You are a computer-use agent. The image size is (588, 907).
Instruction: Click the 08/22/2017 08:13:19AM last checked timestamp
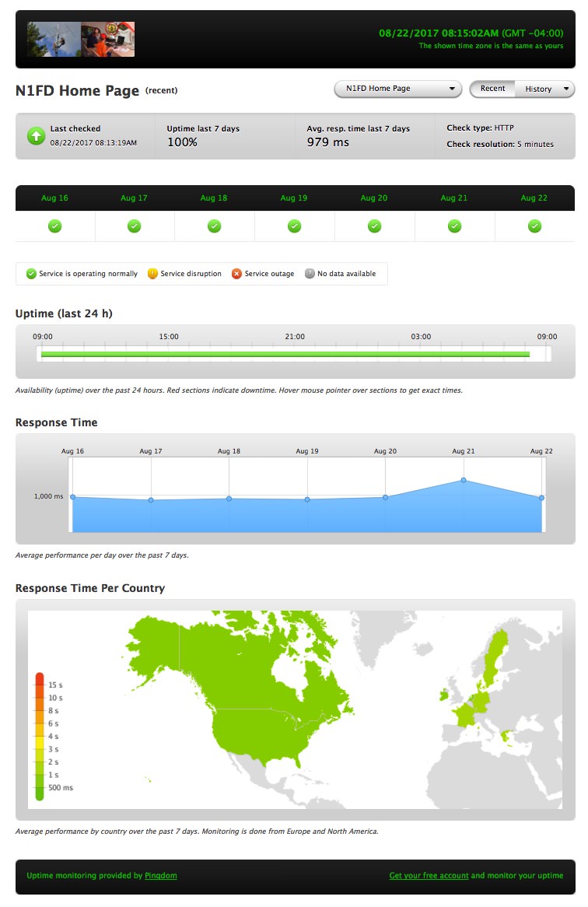point(93,143)
